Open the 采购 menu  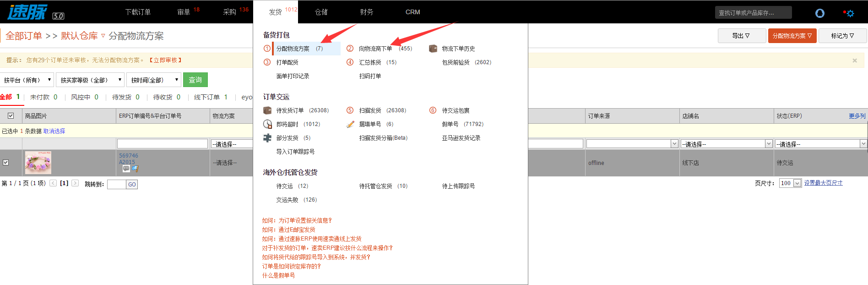[x=230, y=12]
